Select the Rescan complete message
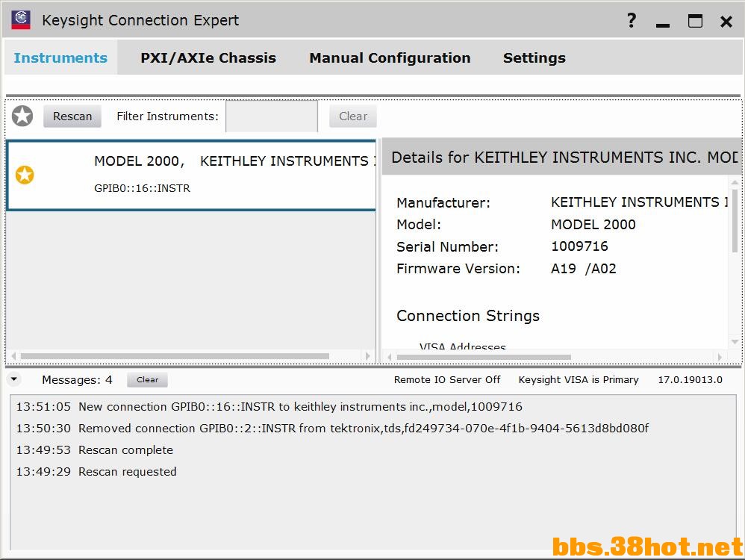 pos(95,450)
